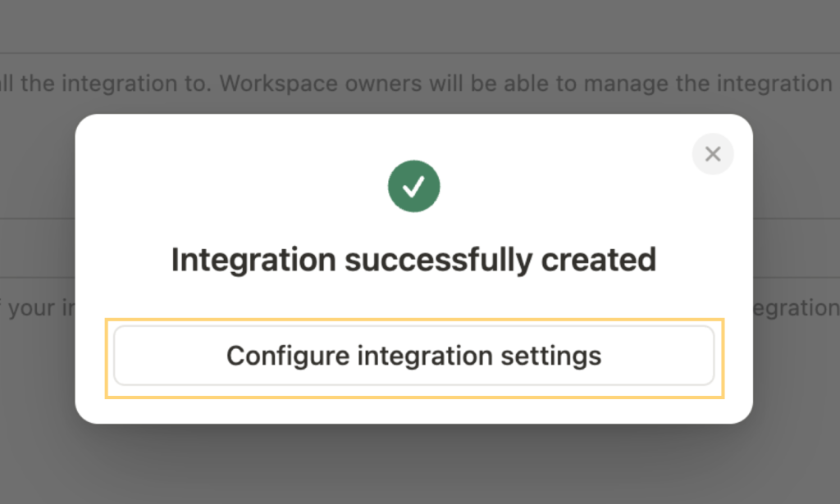840x504 pixels.
Task: Click the word 'settings' on the dialog button
Action: click(x=550, y=356)
